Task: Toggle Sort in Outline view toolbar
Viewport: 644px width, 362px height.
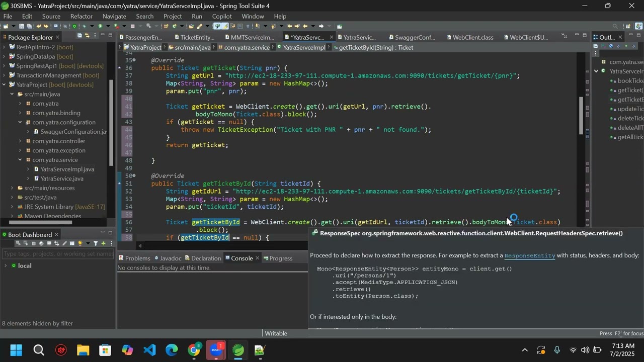Action: pos(603,46)
